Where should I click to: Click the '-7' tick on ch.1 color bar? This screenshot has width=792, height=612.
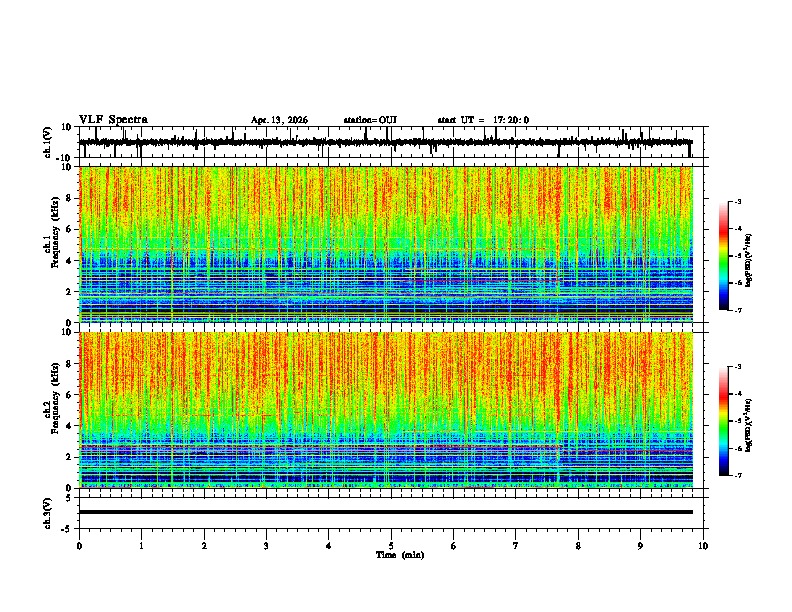pyautogui.click(x=737, y=311)
